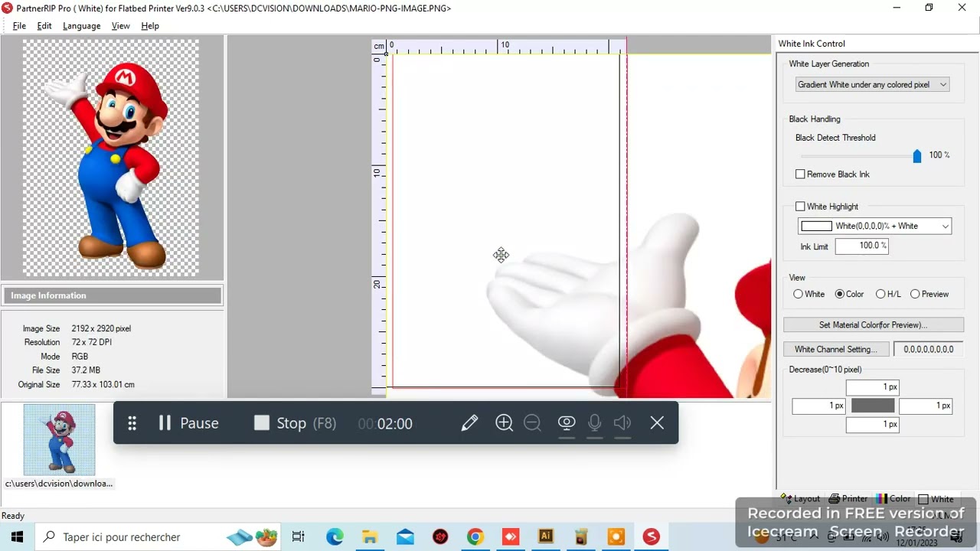The width and height of the screenshot is (980, 551).
Task: Open the Windows Start menu
Action: 17,537
